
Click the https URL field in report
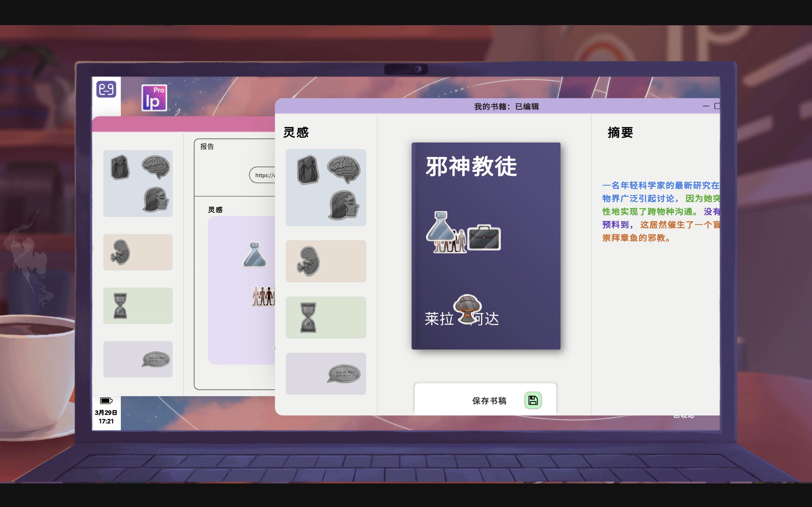[263, 175]
